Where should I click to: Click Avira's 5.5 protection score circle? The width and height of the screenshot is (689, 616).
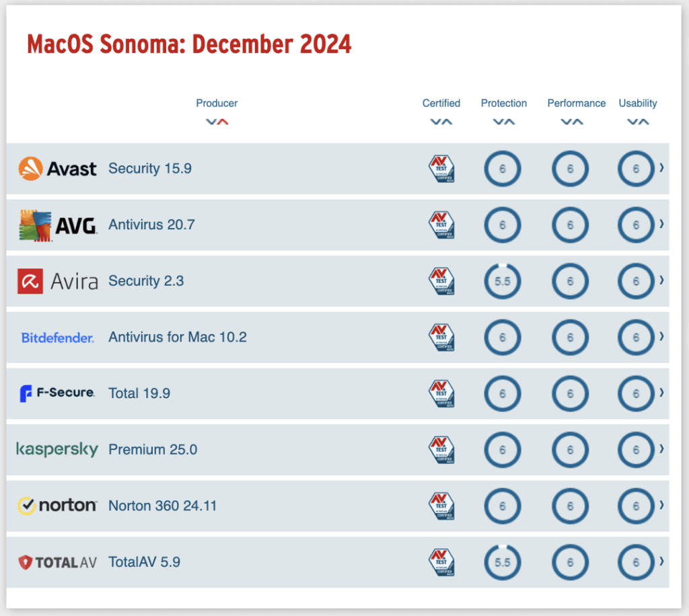(502, 281)
